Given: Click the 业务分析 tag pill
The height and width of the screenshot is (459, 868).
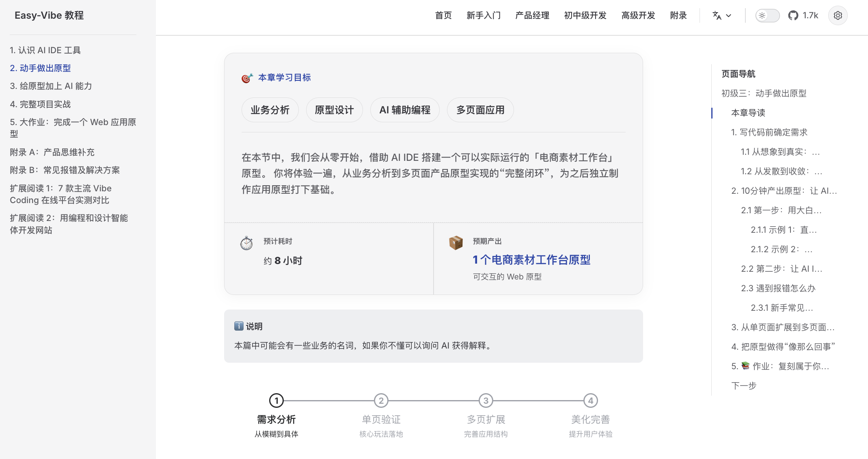Looking at the screenshot, I should [270, 110].
